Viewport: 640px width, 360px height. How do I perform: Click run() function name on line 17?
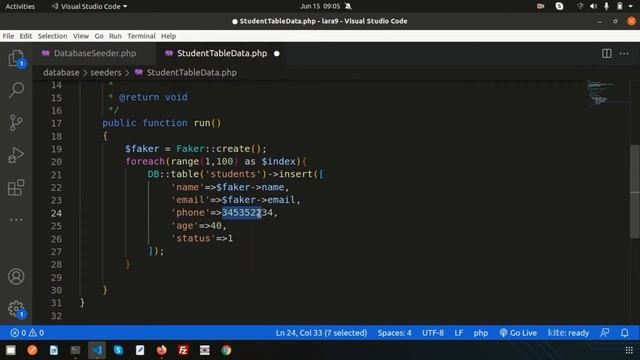(207, 123)
